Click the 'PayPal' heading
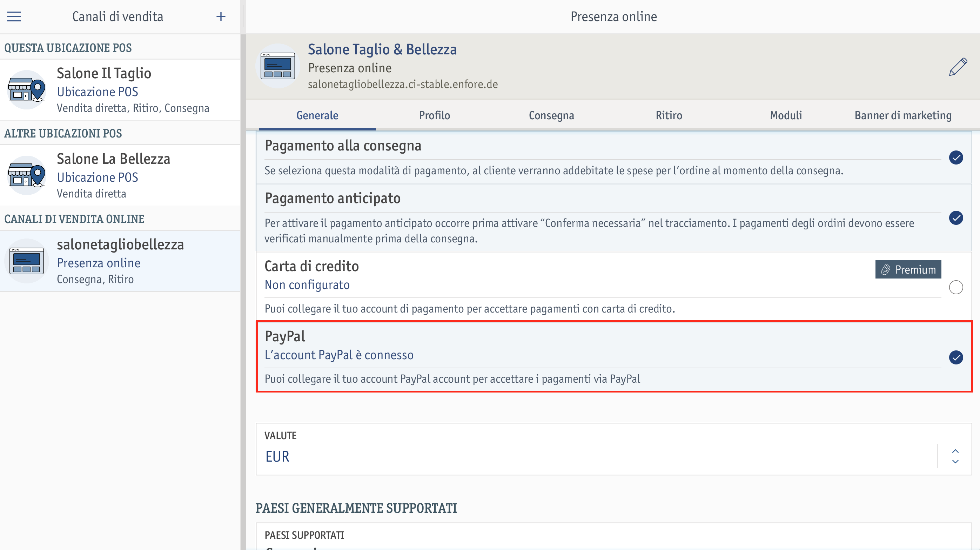This screenshot has width=980, height=550. click(284, 336)
